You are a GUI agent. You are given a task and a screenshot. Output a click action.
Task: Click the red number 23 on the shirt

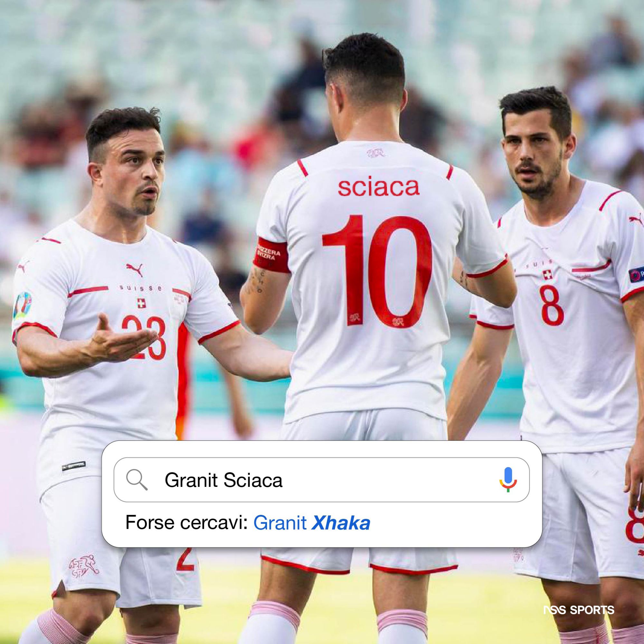[x=143, y=337]
